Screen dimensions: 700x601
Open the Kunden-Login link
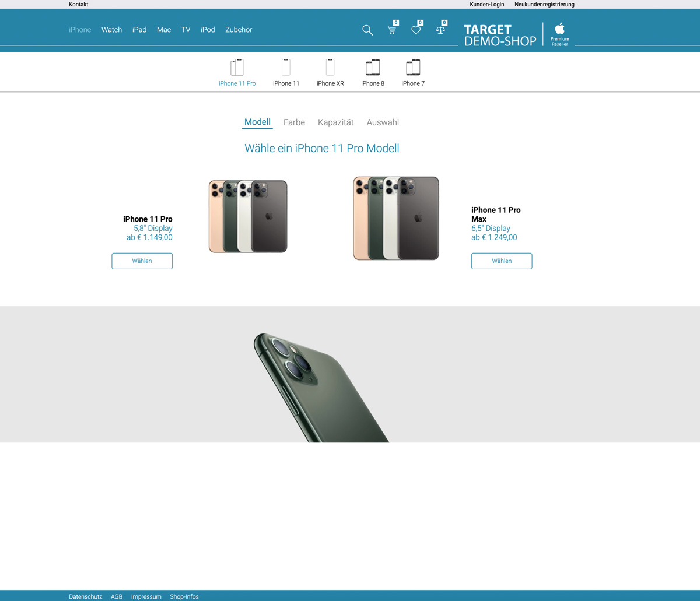coord(487,5)
